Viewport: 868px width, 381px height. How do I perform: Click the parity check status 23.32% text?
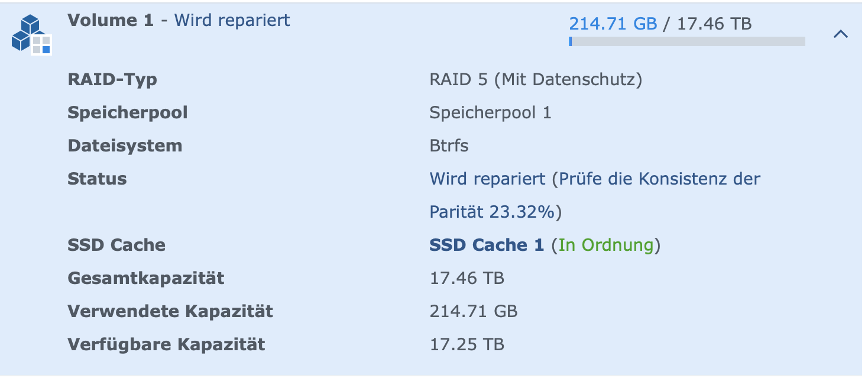pyautogui.click(x=495, y=212)
